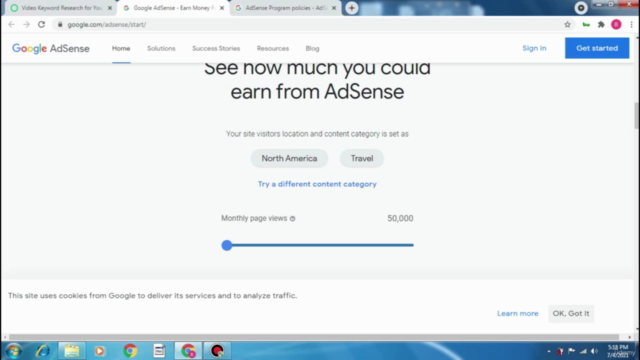Click the volume icon in system tray
640x360 pixels.
coord(595,351)
